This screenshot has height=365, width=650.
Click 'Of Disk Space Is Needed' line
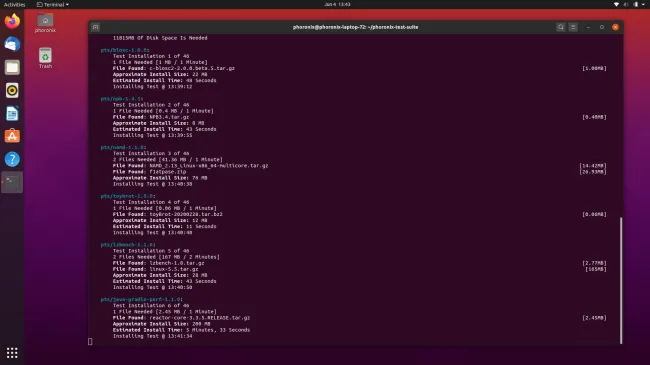coord(160,38)
